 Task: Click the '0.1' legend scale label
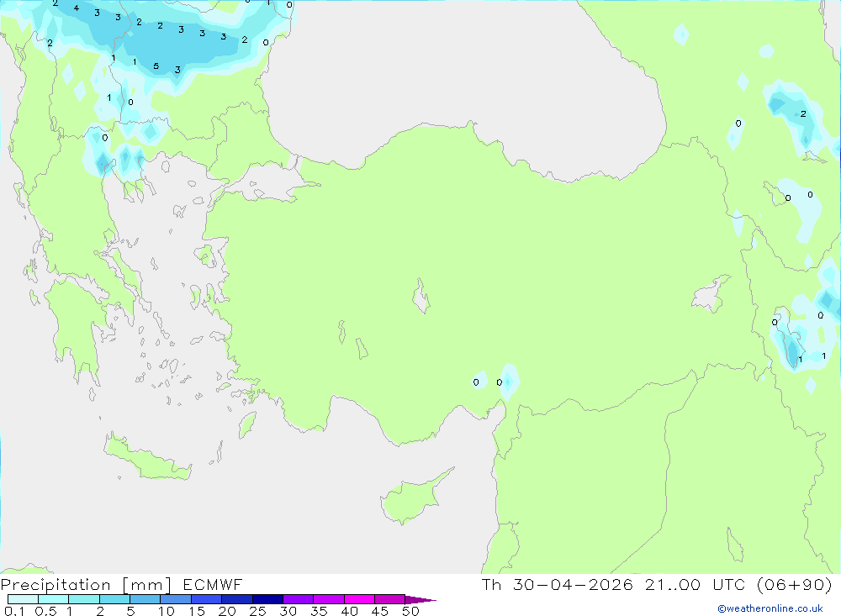point(14,611)
